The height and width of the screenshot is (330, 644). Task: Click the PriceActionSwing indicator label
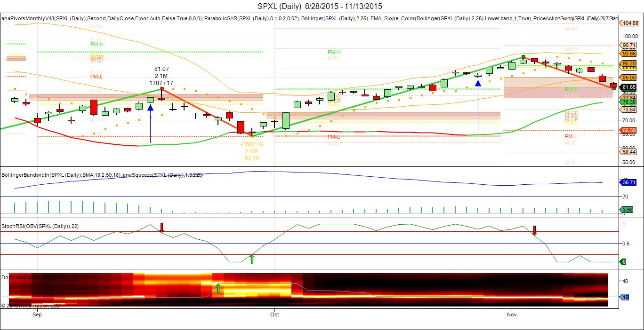pos(576,18)
